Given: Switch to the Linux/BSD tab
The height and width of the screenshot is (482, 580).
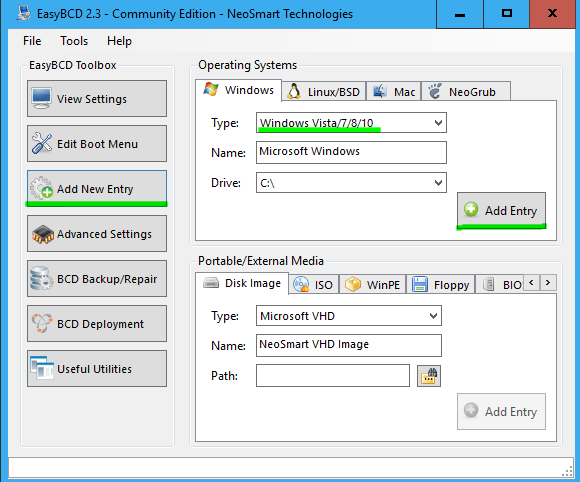Looking at the screenshot, I should tap(324, 91).
